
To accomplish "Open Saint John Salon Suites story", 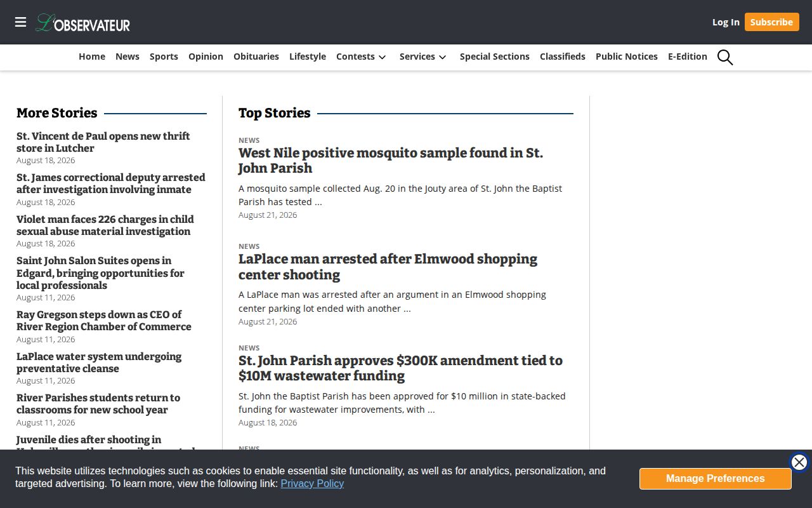I will tap(100, 273).
